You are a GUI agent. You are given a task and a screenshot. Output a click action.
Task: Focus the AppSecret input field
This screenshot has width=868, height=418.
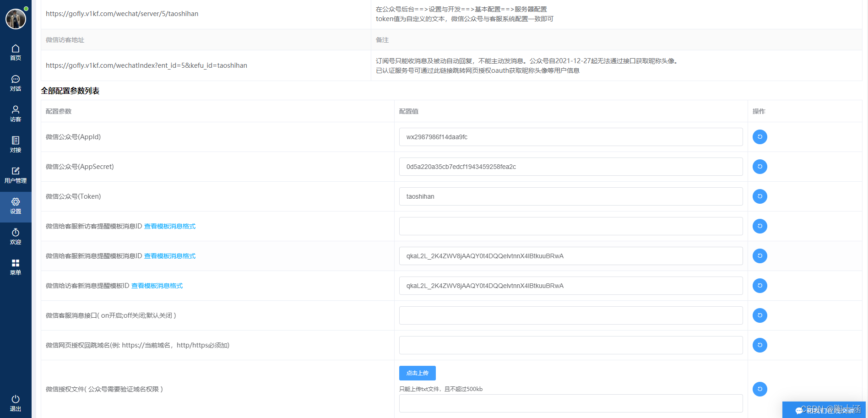point(571,167)
